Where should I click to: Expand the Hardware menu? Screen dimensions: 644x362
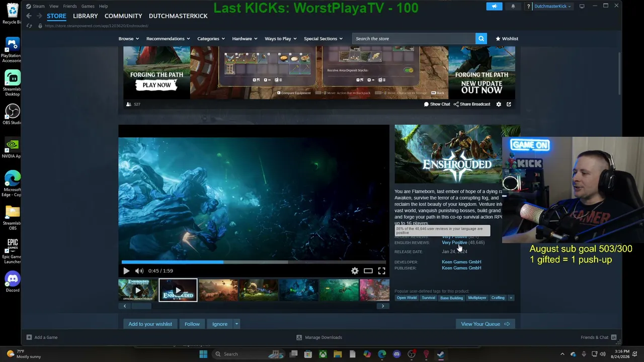tap(245, 39)
